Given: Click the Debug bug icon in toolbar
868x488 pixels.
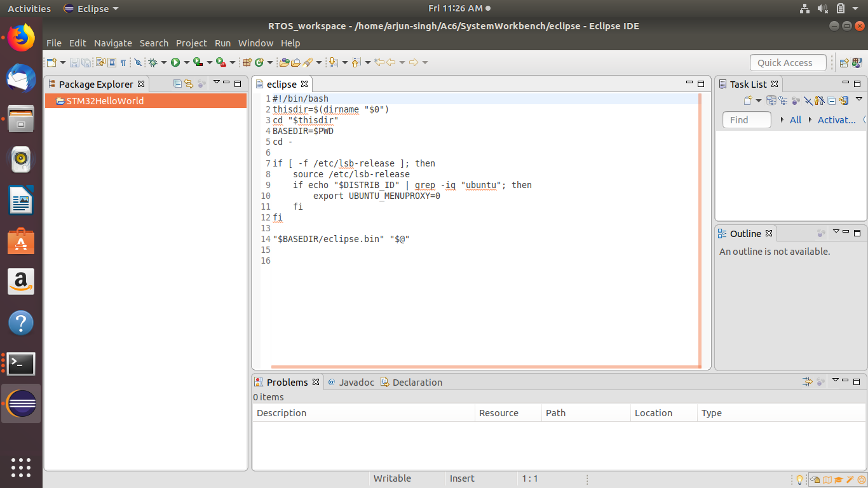Looking at the screenshot, I should 153,62.
